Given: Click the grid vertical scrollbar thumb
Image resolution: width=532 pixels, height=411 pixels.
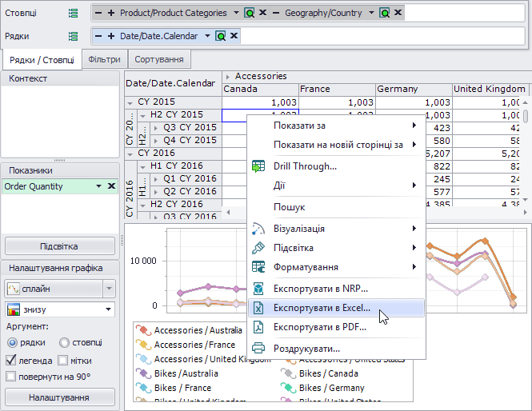Looking at the screenshot, I should pyautogui.click(x=526, y=116).
